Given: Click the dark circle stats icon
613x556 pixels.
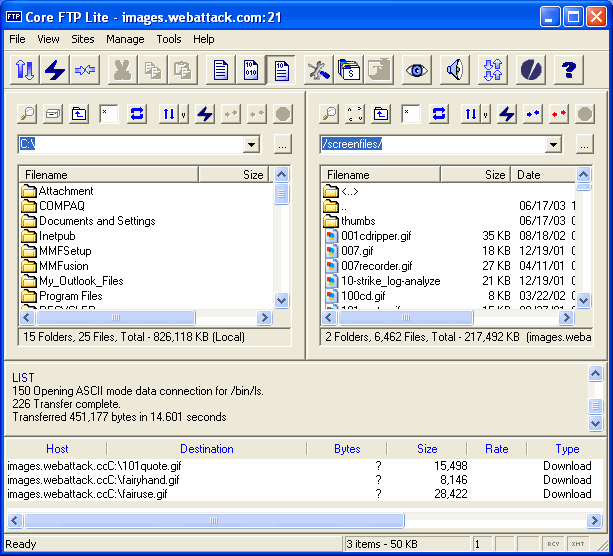Looking at the screenshot, I should (x=531, y=70).
